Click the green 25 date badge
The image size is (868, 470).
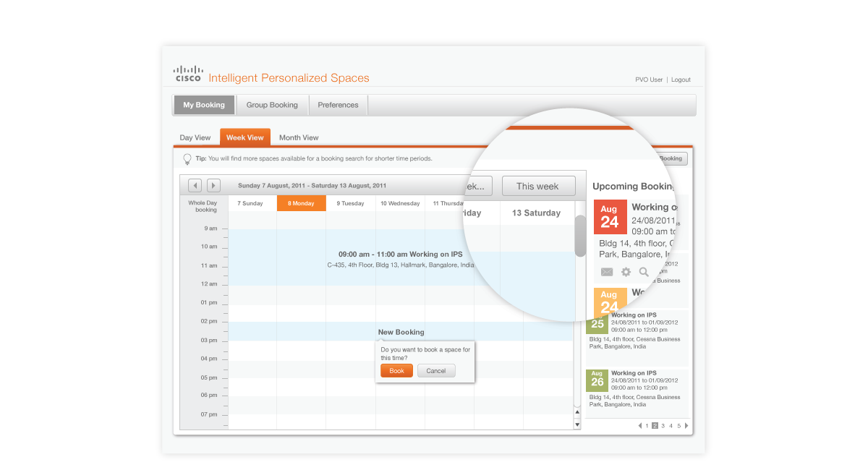pyautogui.click(x=597, y=323)
